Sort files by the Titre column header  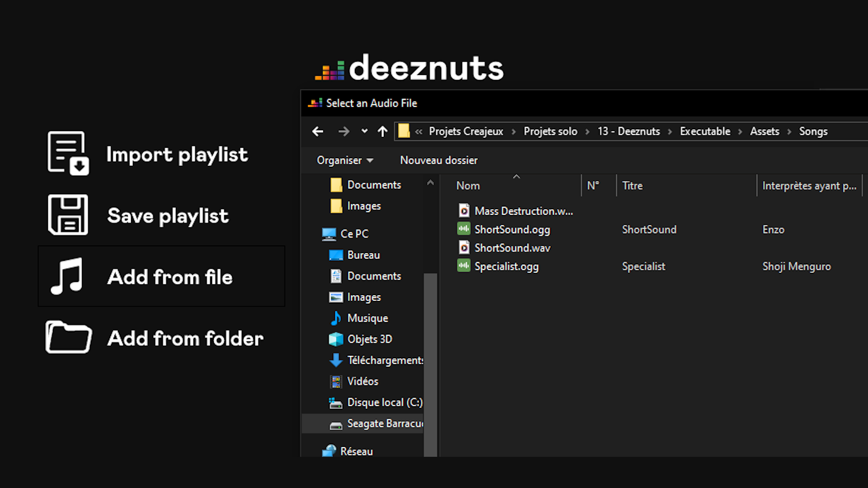tap(632, 186)
